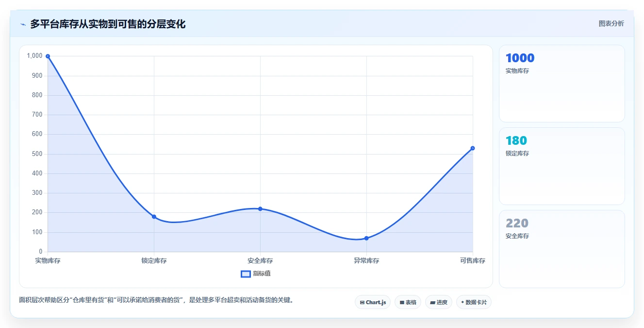
Task: Open the 180 锁定库存 stat card
Action: pos(561,166)
